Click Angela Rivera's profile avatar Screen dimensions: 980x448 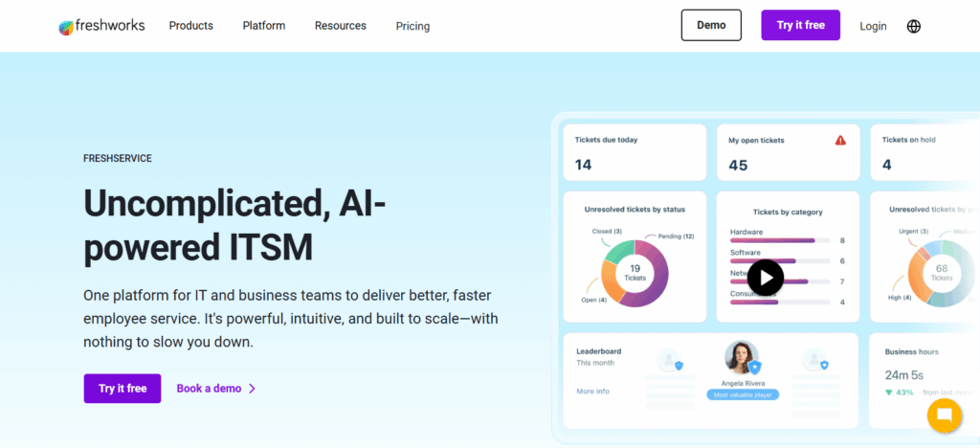[x=740, y=357]
